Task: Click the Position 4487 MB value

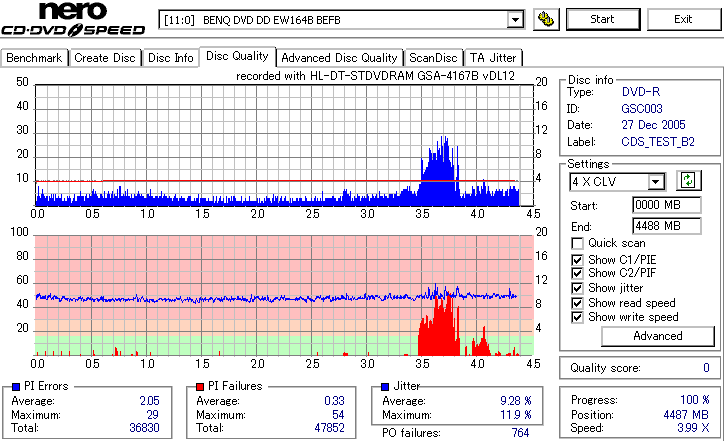Action: pos(686,415)
